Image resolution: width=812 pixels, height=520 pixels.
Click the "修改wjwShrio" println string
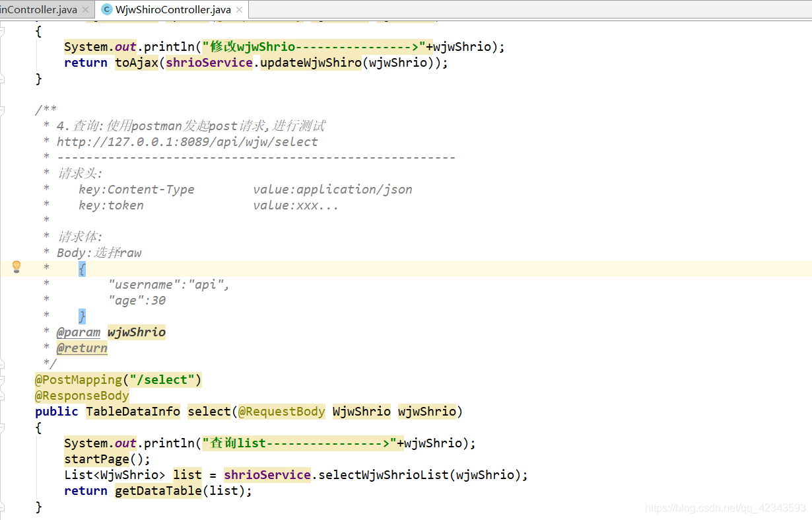(314, 47)
